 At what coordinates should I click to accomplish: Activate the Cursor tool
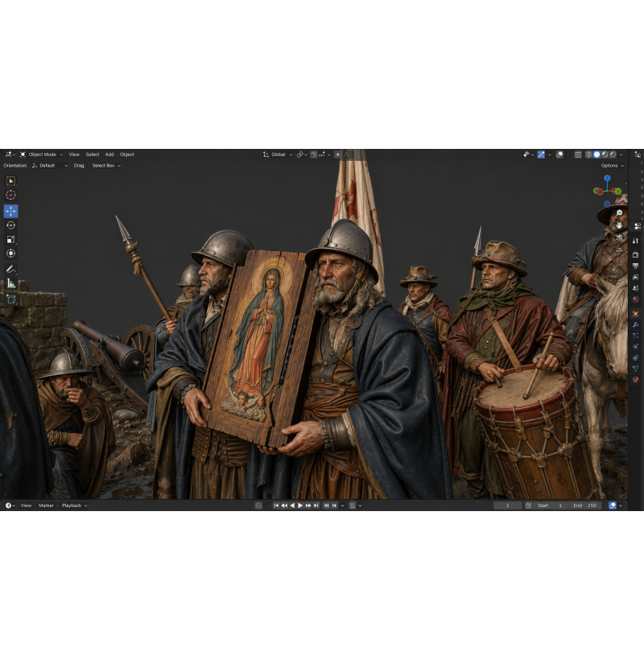[11, 195]
